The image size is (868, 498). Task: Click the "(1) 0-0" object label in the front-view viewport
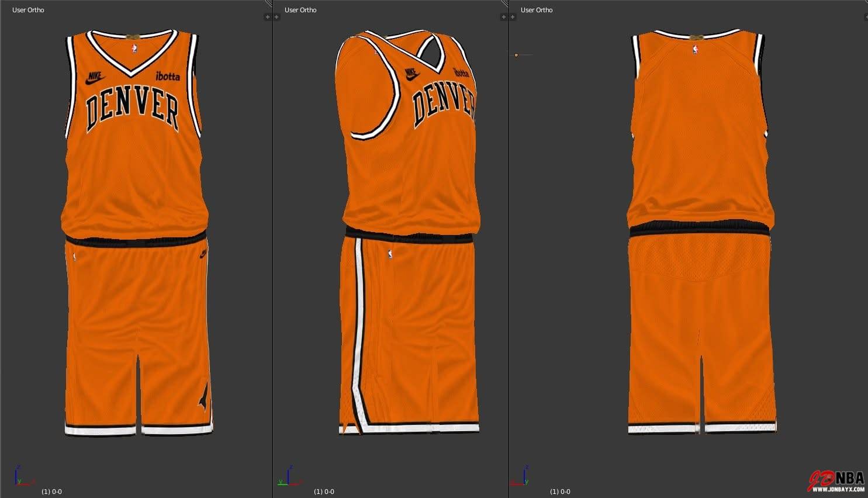51,492
